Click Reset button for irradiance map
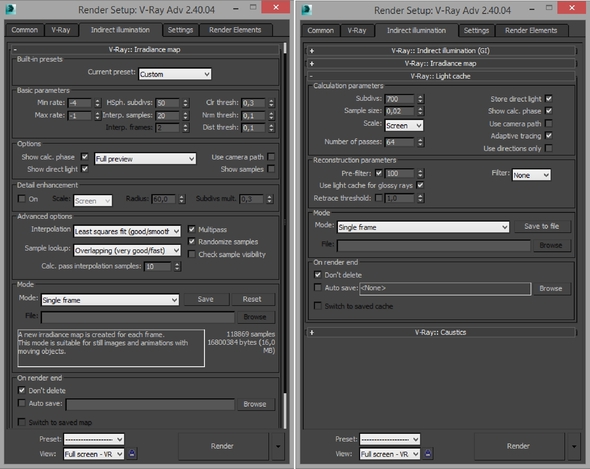590x469 pixels. click(x=252, y=299)
